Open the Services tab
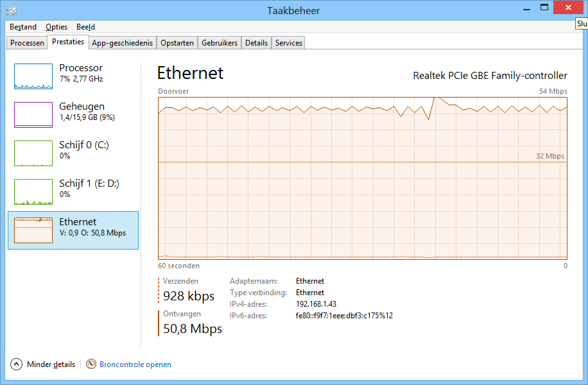 click(x=288, y=43)
